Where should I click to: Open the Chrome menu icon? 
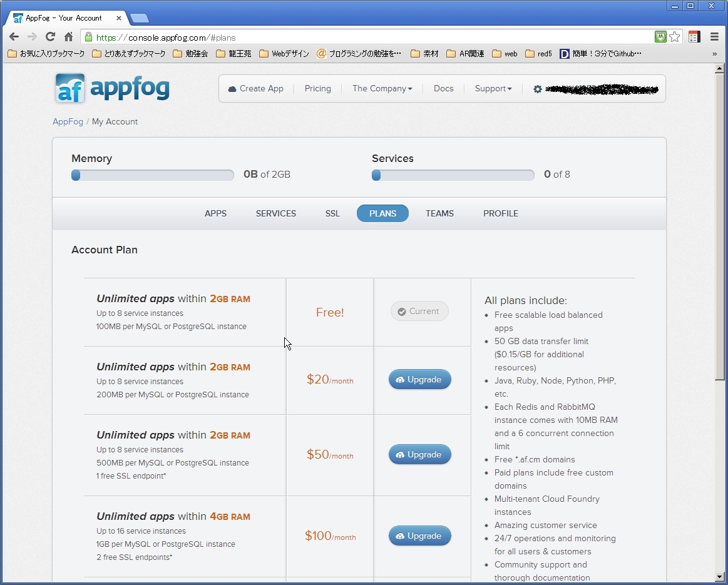[714, 37]
